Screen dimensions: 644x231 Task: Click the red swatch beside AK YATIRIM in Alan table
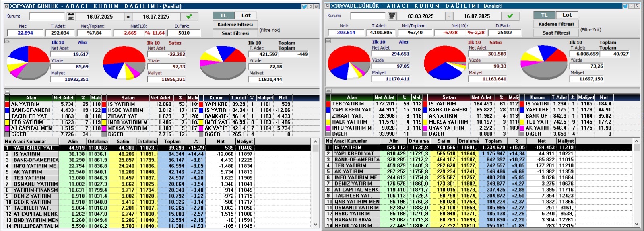[x=7, y=104]
